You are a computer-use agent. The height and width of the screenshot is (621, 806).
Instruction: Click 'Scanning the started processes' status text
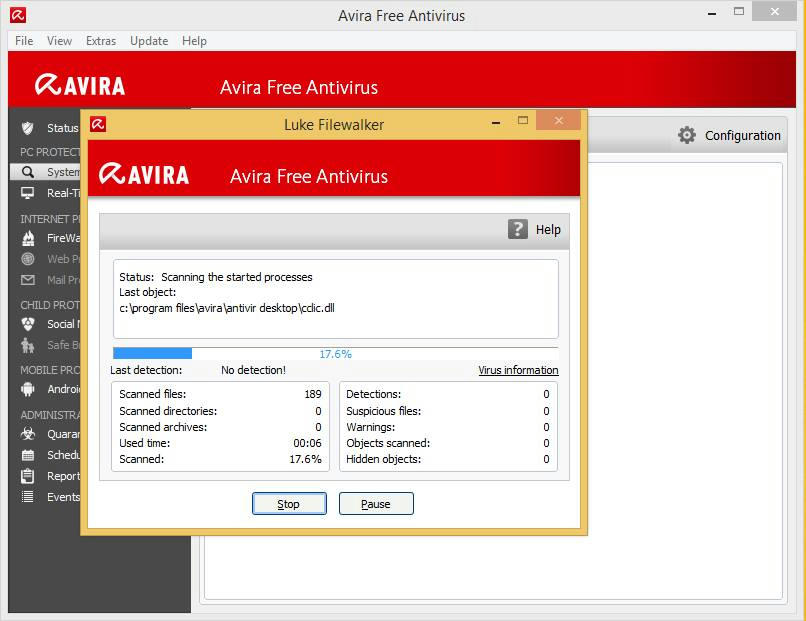(x=236, y=277)
